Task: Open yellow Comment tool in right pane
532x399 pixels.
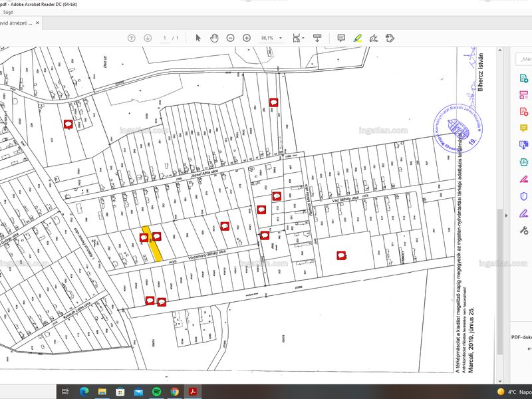Action: click(x=523, y=128)
